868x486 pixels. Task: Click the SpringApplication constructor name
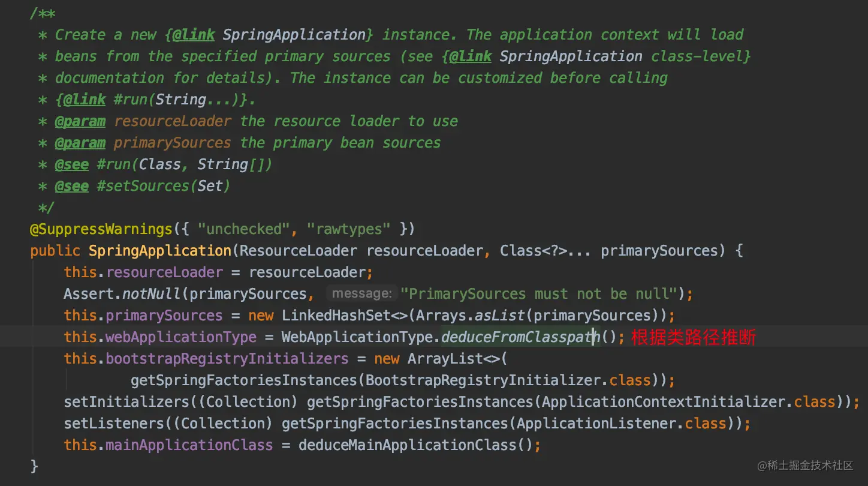click(160, 251)
